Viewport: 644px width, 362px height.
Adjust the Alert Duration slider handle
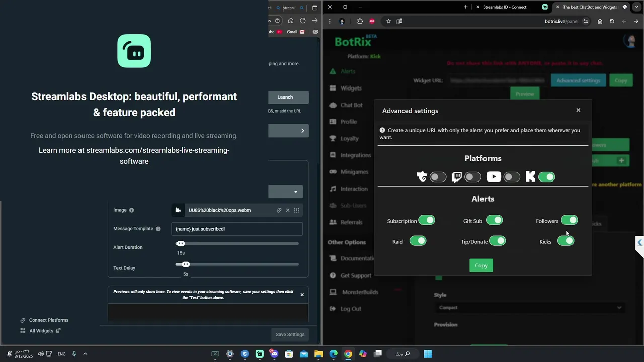coord(181,244)
